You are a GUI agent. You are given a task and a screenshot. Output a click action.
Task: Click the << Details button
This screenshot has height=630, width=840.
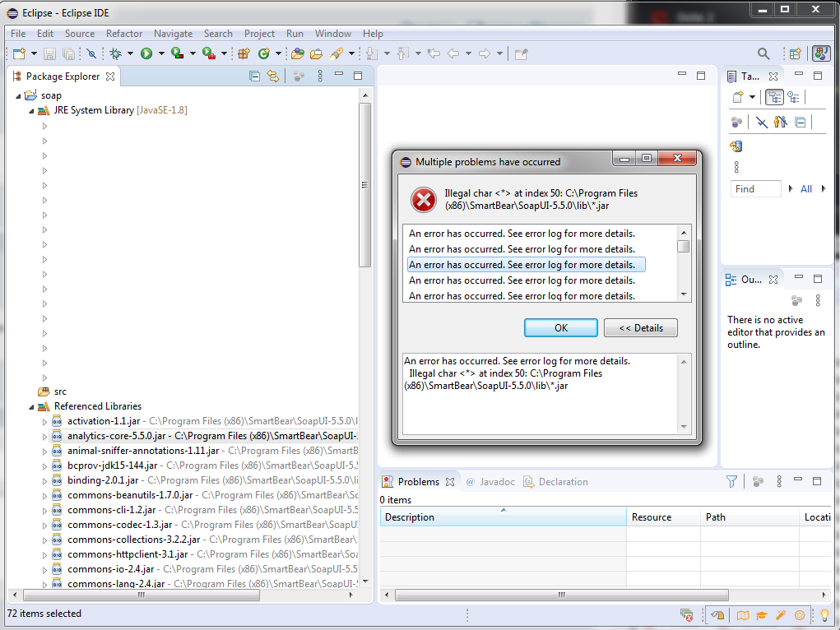click(x=641, y=328)
